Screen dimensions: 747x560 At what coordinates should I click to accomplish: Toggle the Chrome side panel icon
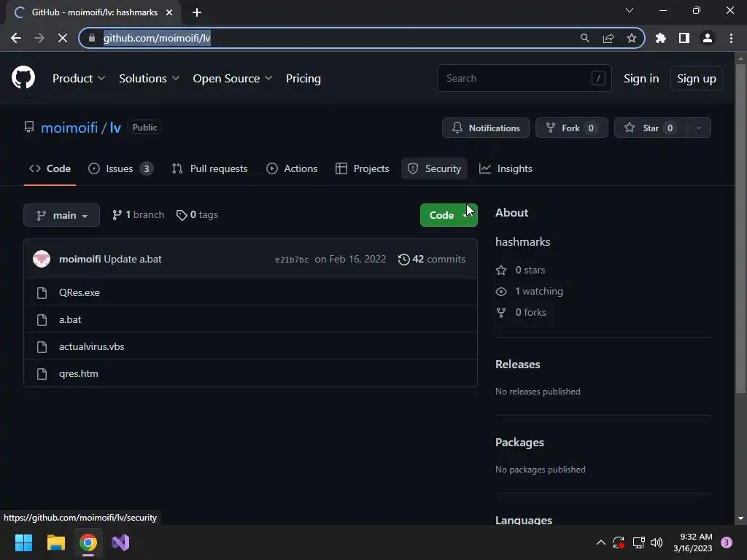click(x=684, y=38)
